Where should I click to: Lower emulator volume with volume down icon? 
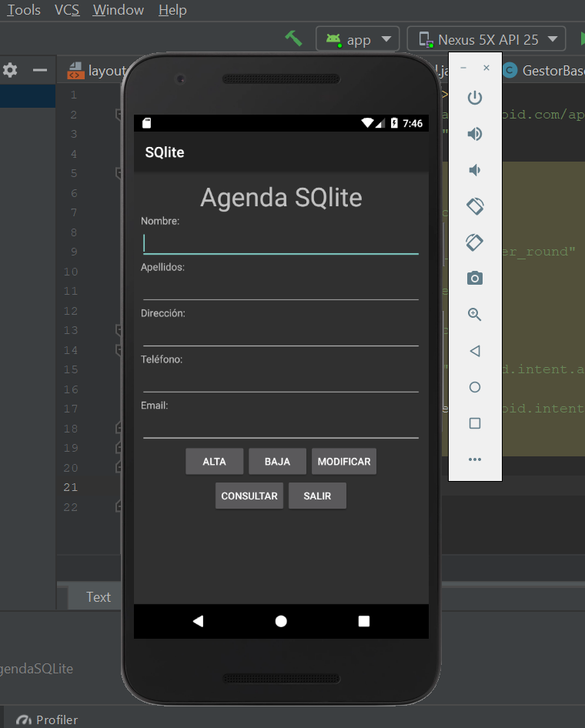click(475, 170)
